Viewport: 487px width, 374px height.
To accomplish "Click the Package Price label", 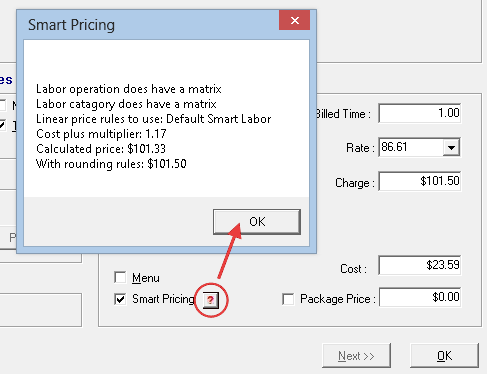I will 338,299.
